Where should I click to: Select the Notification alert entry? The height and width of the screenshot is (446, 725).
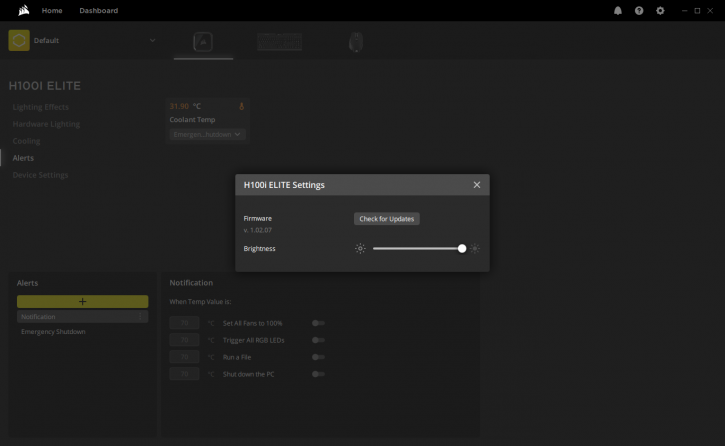(83, 317)
